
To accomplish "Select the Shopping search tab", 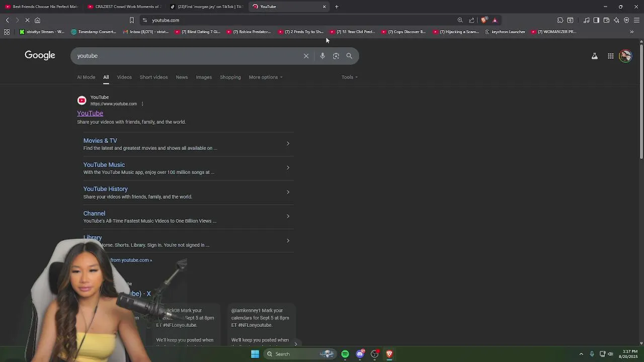I will coord(230,77).
